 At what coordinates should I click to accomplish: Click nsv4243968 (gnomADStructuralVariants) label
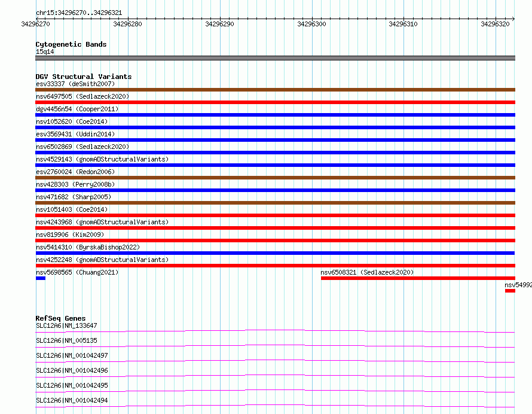tap(102, 222)
